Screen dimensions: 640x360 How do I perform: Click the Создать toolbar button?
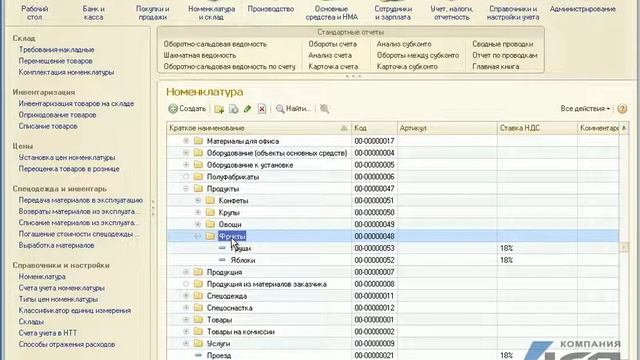coord(187,109)
